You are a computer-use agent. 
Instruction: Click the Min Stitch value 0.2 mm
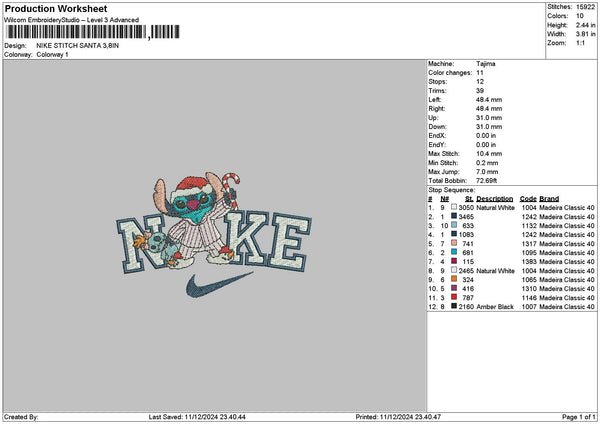[x=487, y=163]
